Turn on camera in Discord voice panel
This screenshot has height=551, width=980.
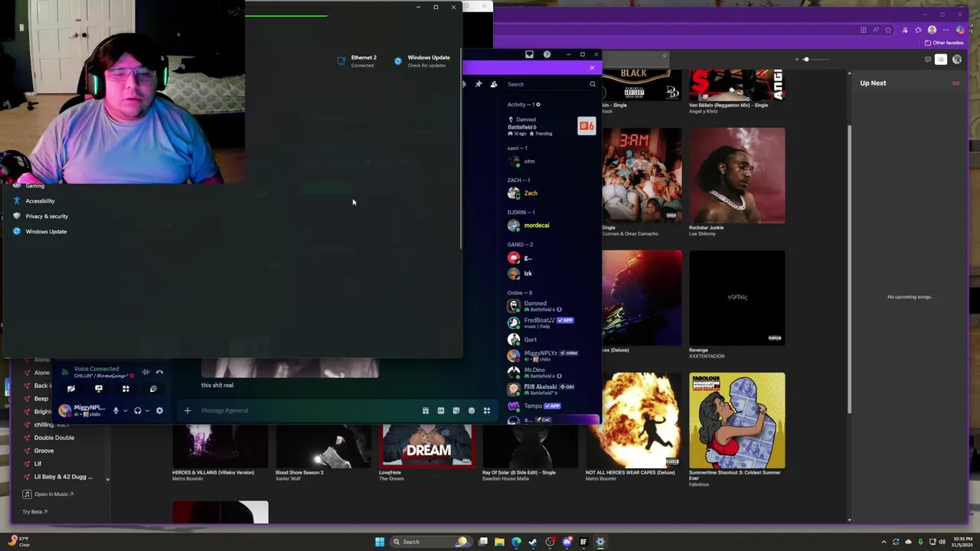coord(71,389)
